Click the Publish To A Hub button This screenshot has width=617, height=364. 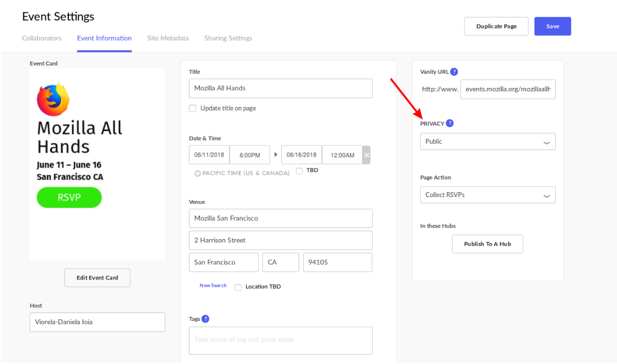coord(488,244)
